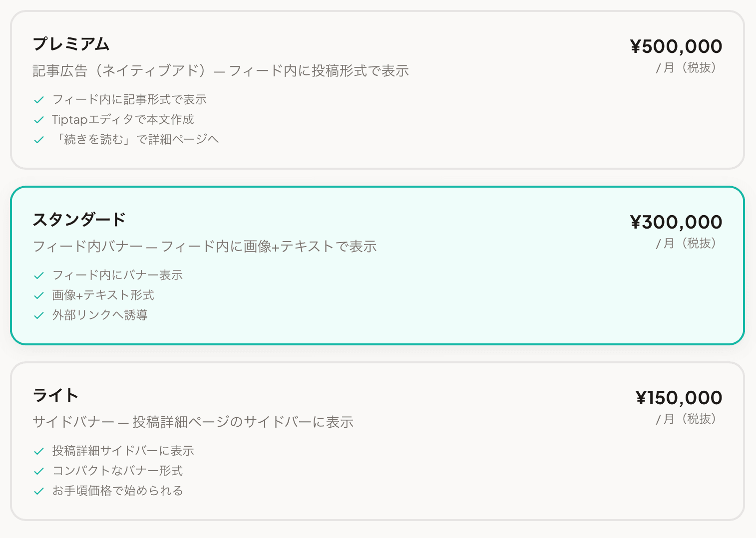Screen dimensions: 756x538
Task: Click the checkmark next to フィード内にバナー表示
Action: point(39,276)
